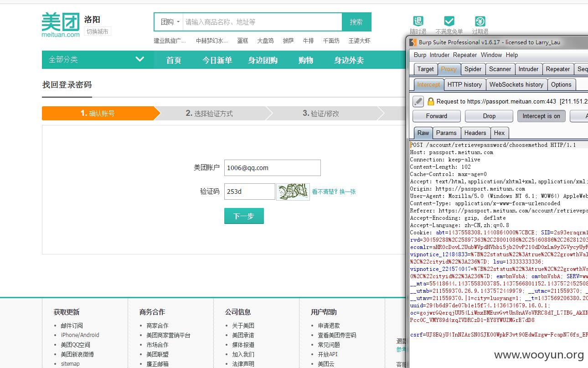The height and width of the screenshot is (368, 588).
Task: Click the 申请退款 footer link
Action: (329, 326)
